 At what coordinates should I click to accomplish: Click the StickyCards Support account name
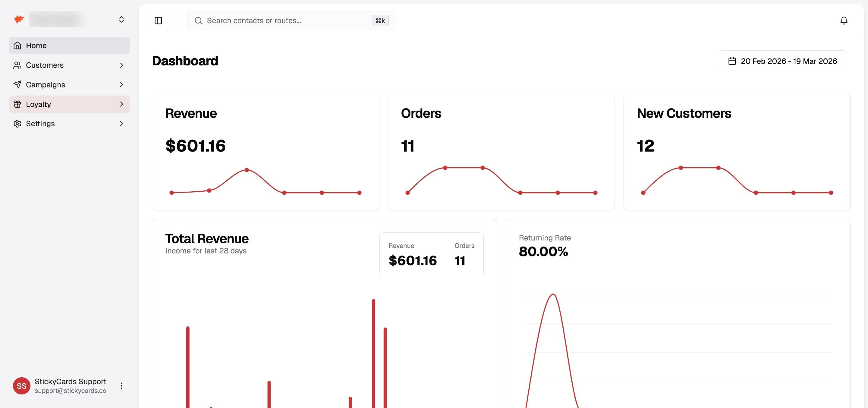click(x=71, y=381)
